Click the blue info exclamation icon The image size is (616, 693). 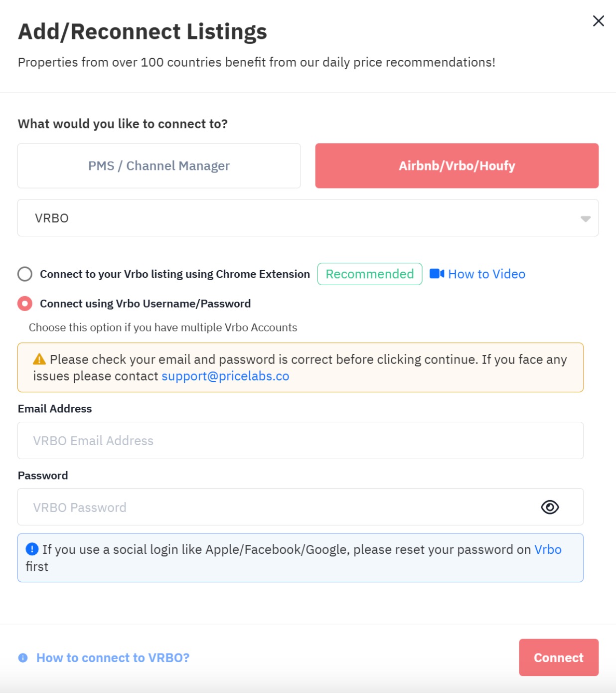[32, 549]
